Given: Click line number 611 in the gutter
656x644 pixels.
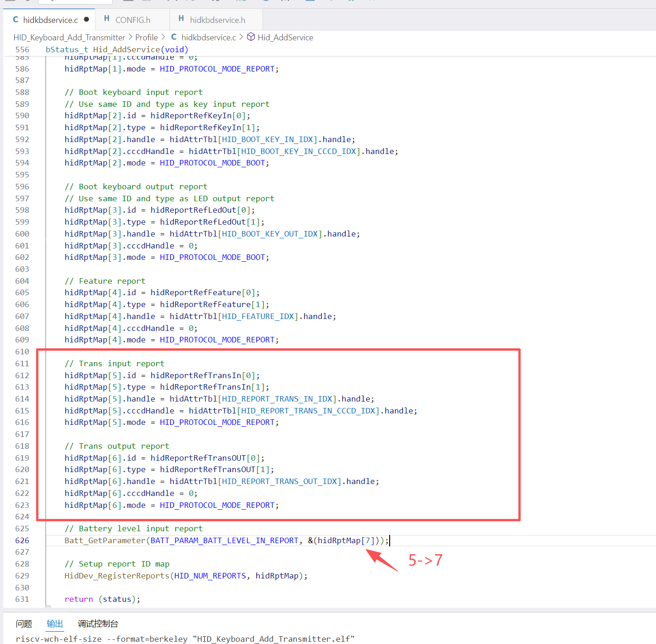Looking at the screenshot, I should (22, 363).
